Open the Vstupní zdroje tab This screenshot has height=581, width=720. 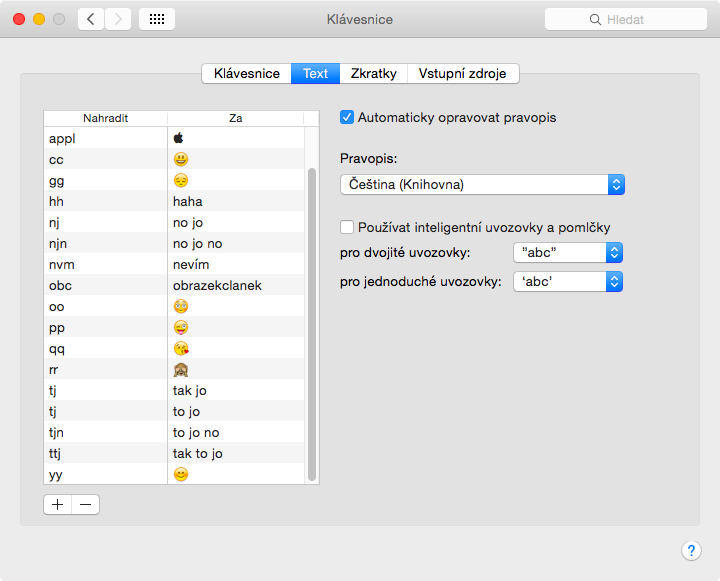pos(462,73)
